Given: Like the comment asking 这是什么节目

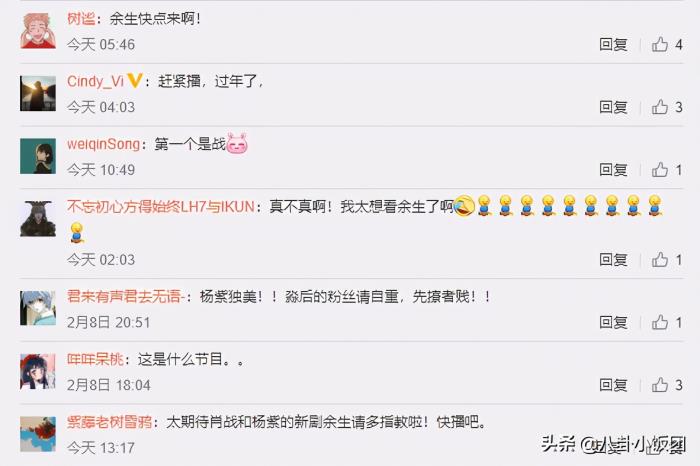Looking at the screenshot, I should [660, 385].
